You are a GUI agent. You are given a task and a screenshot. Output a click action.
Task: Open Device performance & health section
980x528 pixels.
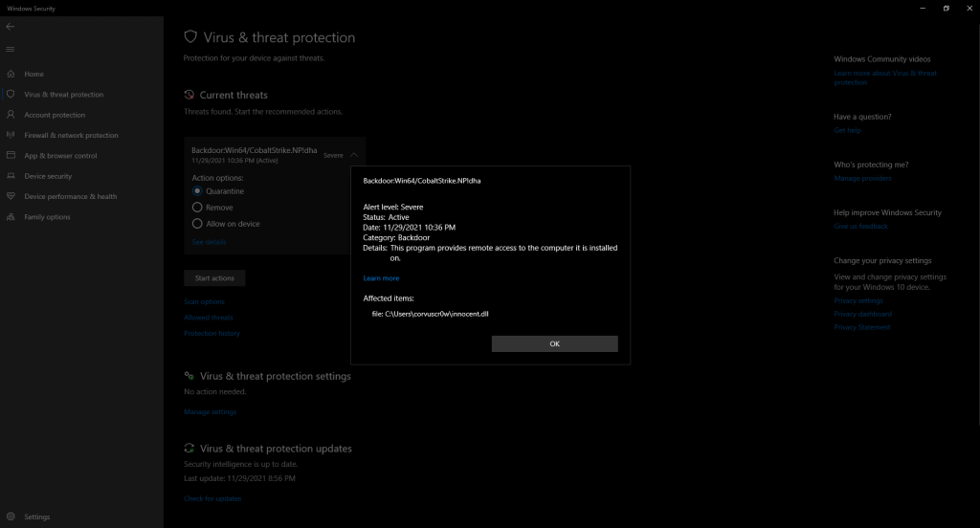click(x=70, y=196)
